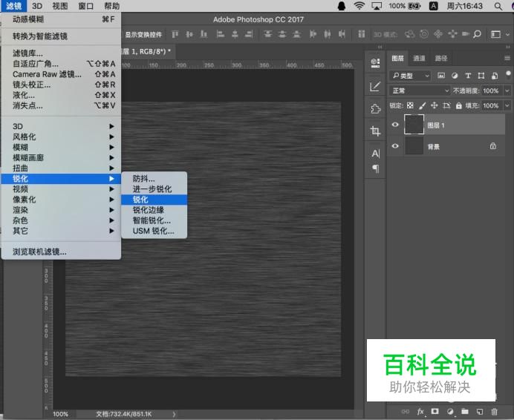Switch to the 通道 tab
The image size is (514, 420).
click(419, 59)
